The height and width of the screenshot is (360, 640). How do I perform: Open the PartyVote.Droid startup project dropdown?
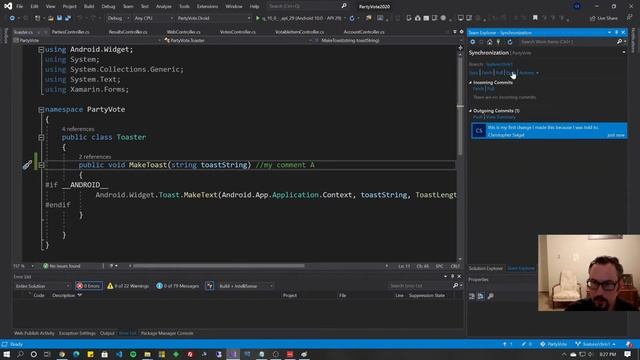213,18
